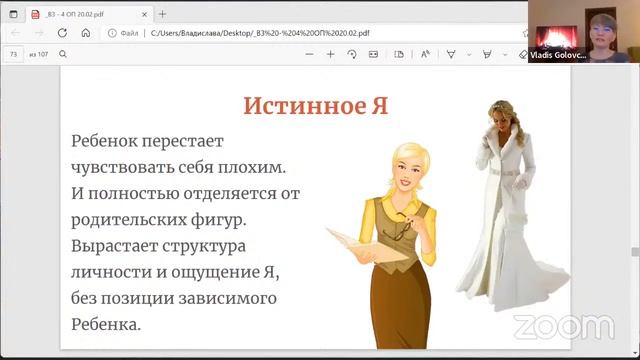Click the scrollbar down arrow

pyautogui.click(x=636, y=353)
